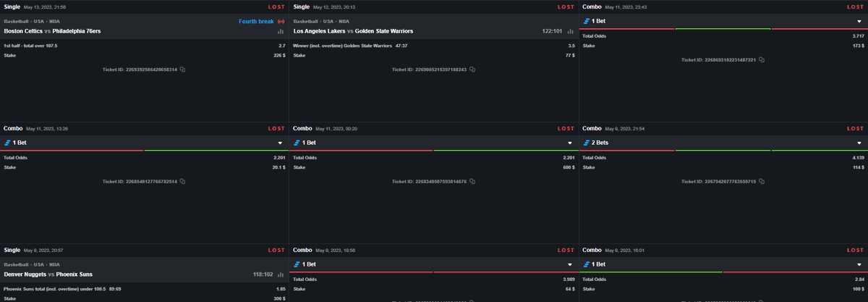The image size is (868, 302).
Task: Click odds 1.85 on Nuggets ticket
Action: point(281,289)
